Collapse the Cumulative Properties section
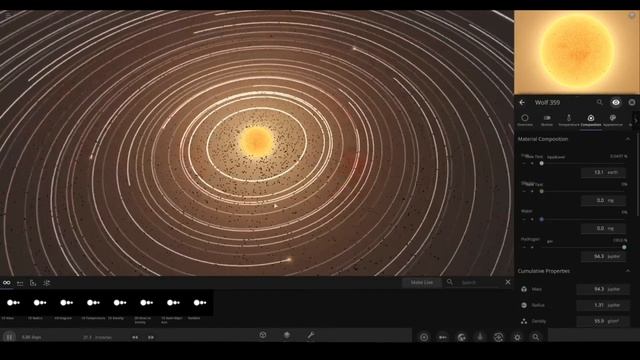This screenshot has width=640, height=360. point(628,271)
